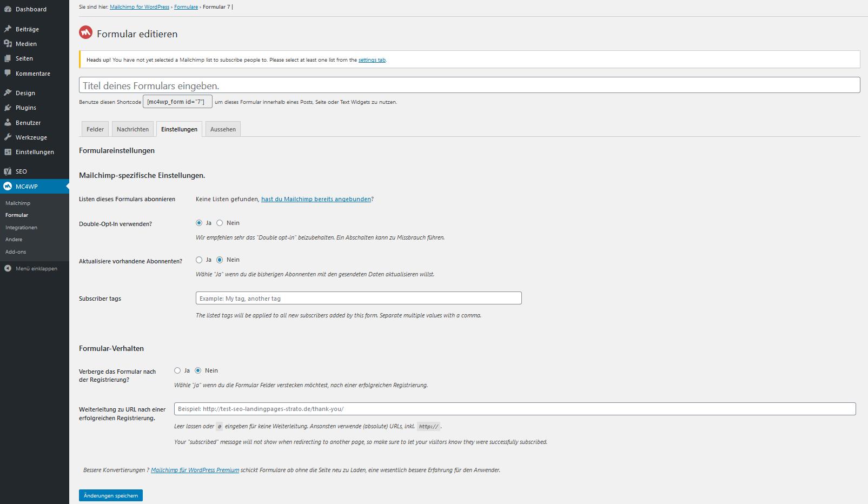868x504 pixels.
Task: Click the Kommentare speech bubble icon
Action: [x=8, y=73]
